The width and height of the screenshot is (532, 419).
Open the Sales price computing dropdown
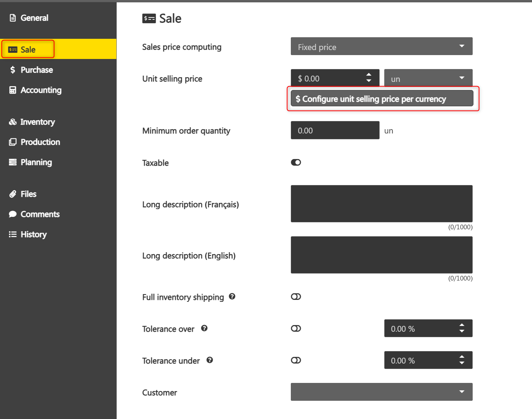[x=382, y=47]
